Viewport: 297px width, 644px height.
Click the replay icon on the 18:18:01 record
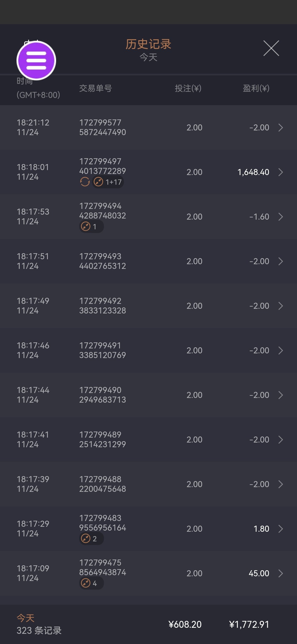tap(85, 182)
